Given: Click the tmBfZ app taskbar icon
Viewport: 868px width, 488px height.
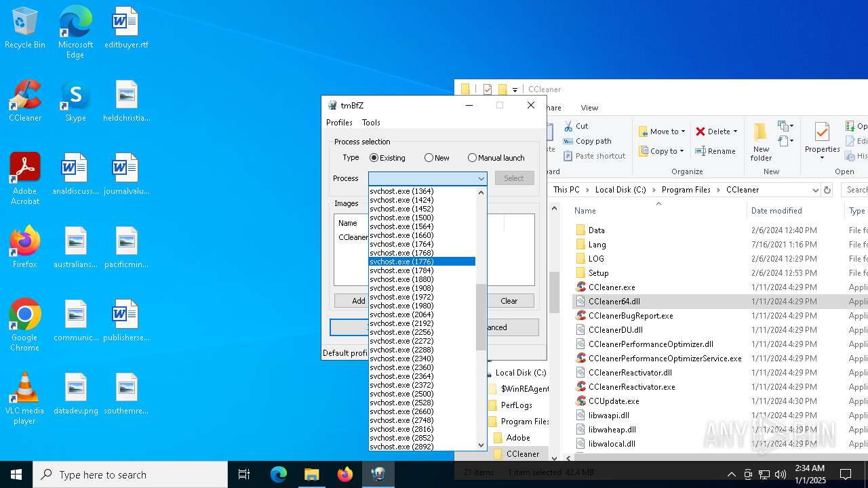Looking at the screenshot, I should pyautogui.click(x=378, y=474).
